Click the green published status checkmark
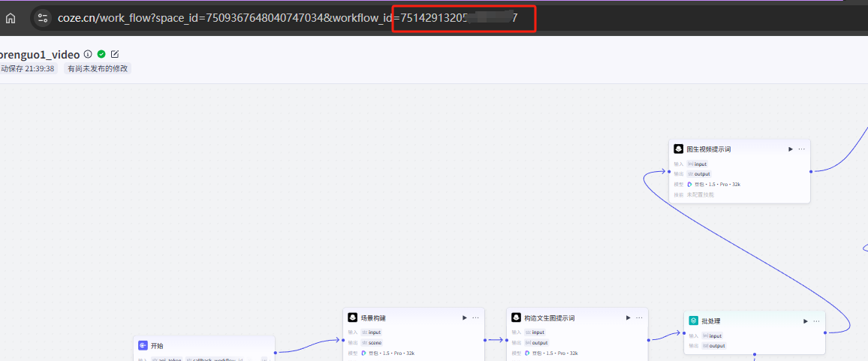This screenshot has height=361, width=868. coord(101,54)
